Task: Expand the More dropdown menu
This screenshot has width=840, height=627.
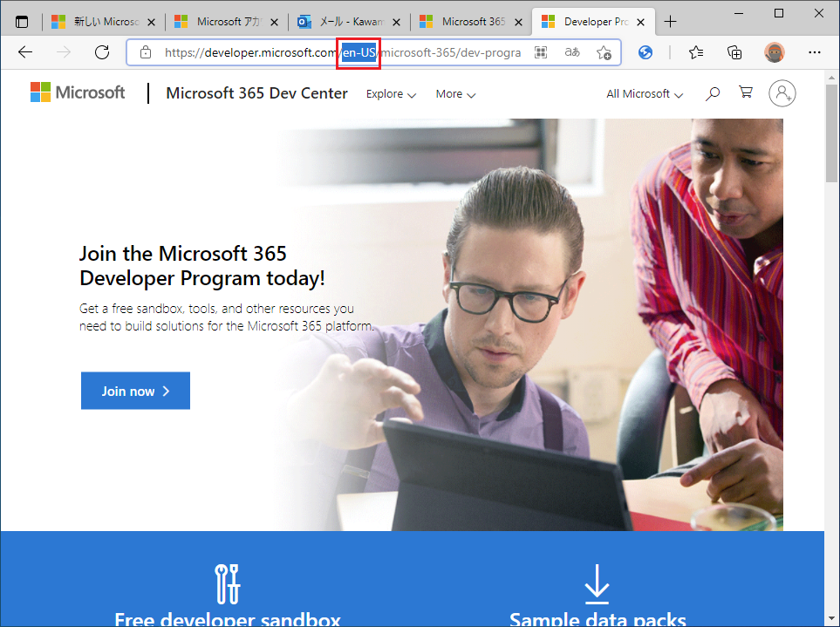Action: pyautogui.click(x=455, y=93)
